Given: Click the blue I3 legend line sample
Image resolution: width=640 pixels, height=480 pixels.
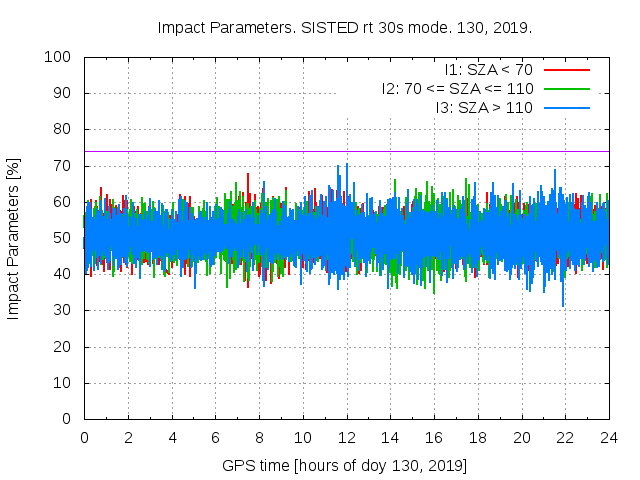Looking at the screenshot, I should click(x=565, y=107).
